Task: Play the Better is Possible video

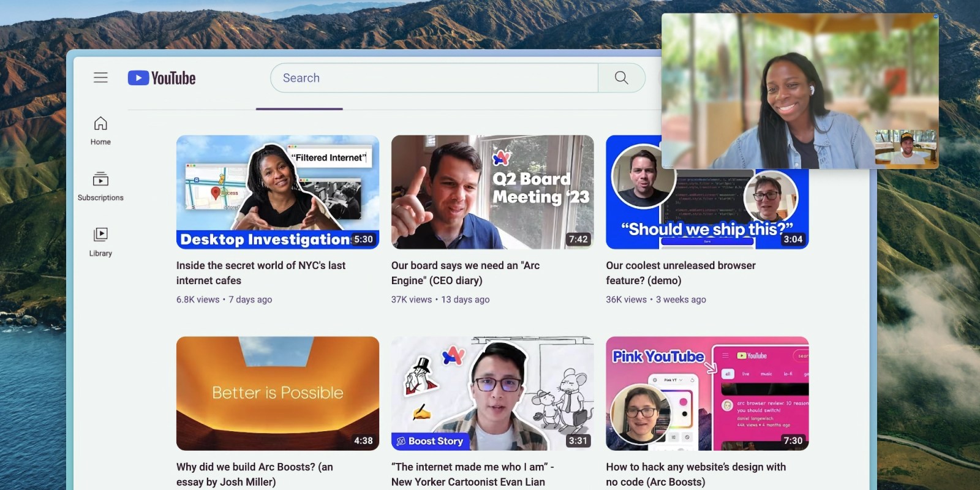Action: tap(277, 393)
